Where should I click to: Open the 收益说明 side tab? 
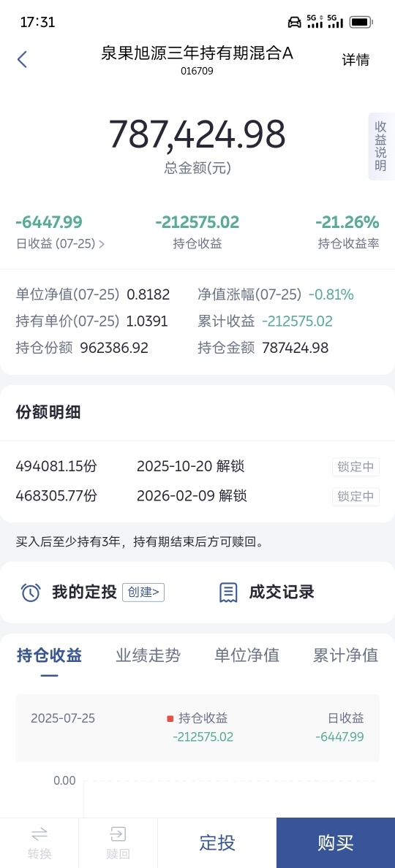click(x=381, y=146)
